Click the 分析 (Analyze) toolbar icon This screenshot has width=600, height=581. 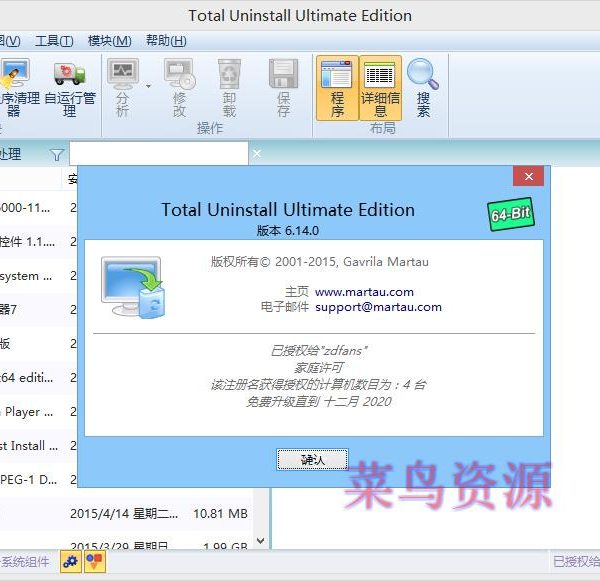click(123, 75)
